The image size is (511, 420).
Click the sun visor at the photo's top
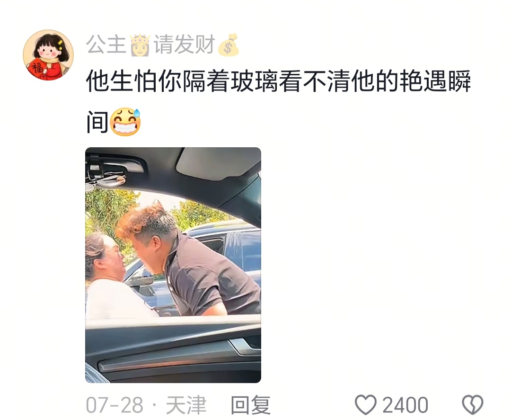218,164
